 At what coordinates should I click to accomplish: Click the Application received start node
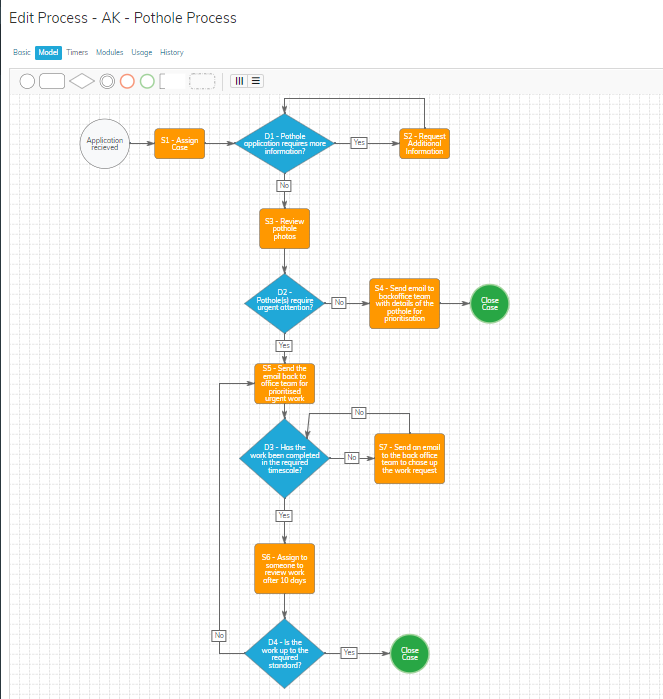[x=105, y=144]
